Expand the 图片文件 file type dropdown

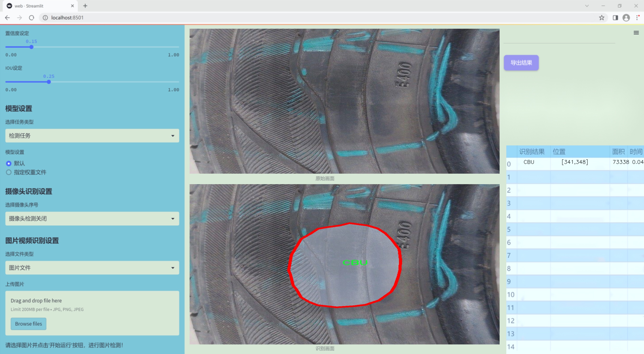(92, 268)
